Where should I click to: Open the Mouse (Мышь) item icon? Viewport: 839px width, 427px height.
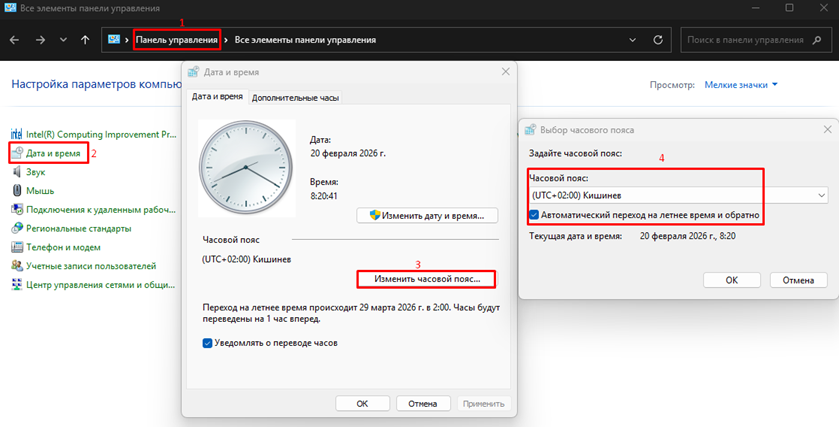(x=17, y=190)
